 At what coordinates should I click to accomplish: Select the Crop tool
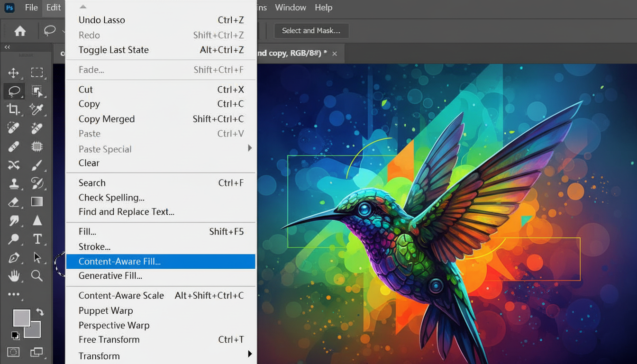pyautogui.click(x=13, y=109)
